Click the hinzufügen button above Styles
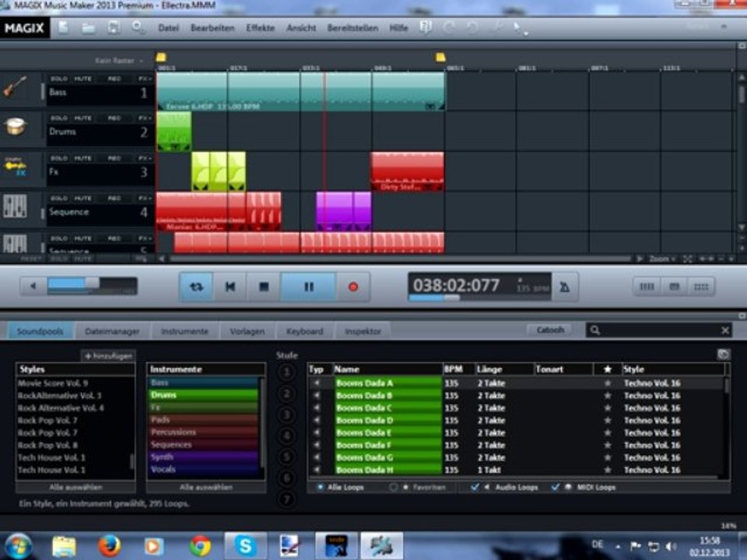 pos(109,355)
